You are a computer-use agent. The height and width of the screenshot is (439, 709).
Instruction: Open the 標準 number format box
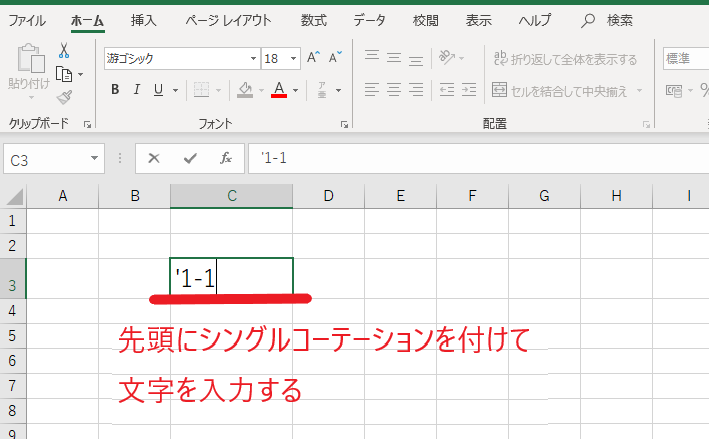point(685,58)
